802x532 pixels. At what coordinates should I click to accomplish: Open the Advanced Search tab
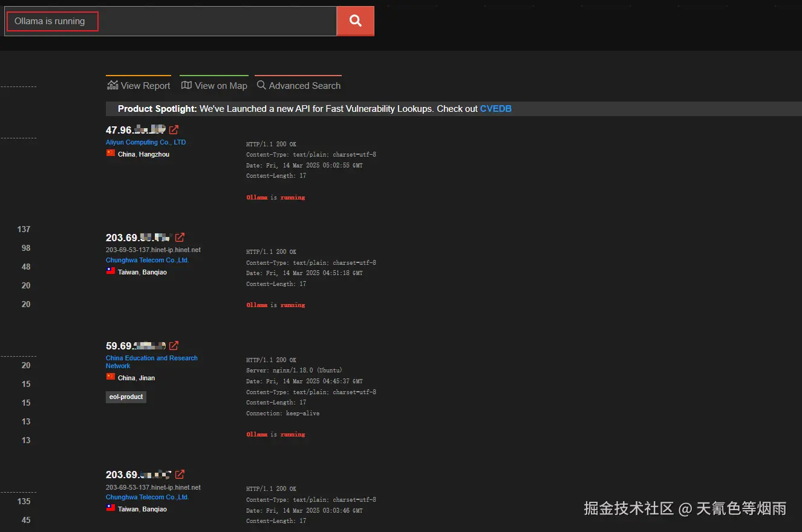click(298, 85)
